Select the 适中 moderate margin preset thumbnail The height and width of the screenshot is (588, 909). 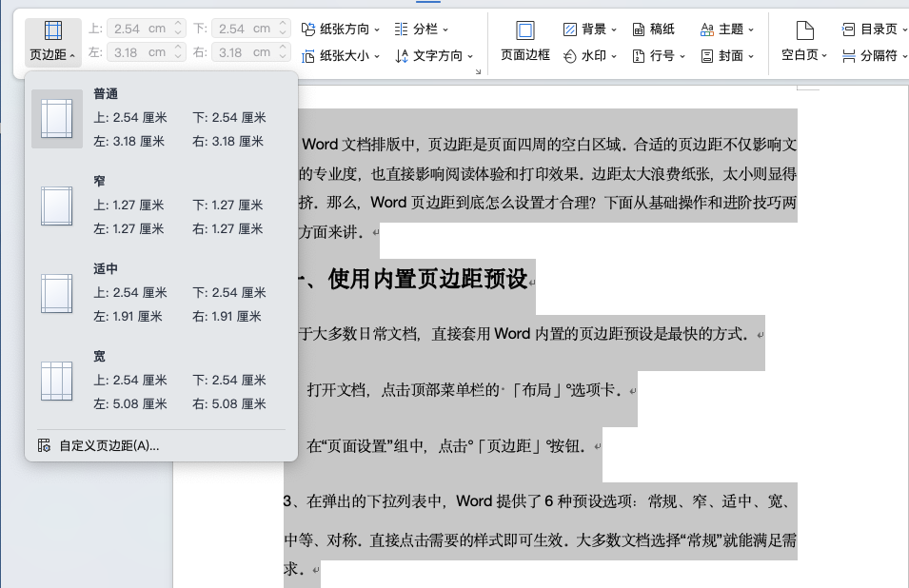pos(57,293)
